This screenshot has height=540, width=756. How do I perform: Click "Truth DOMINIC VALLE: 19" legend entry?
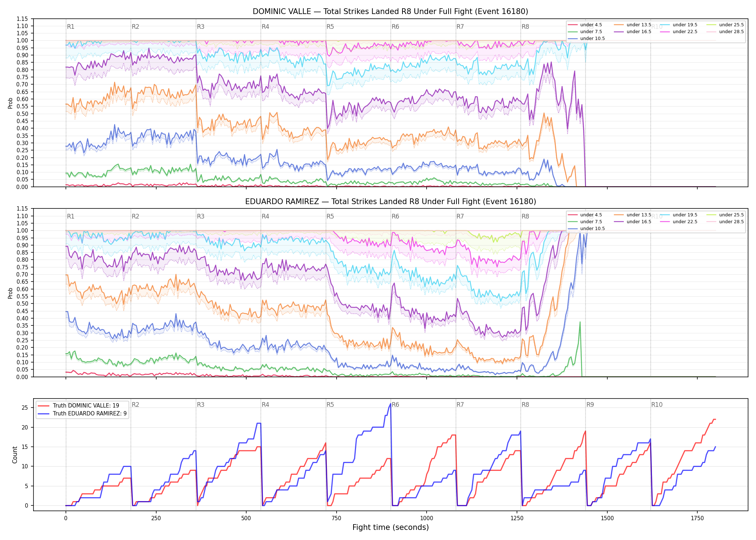78,406
